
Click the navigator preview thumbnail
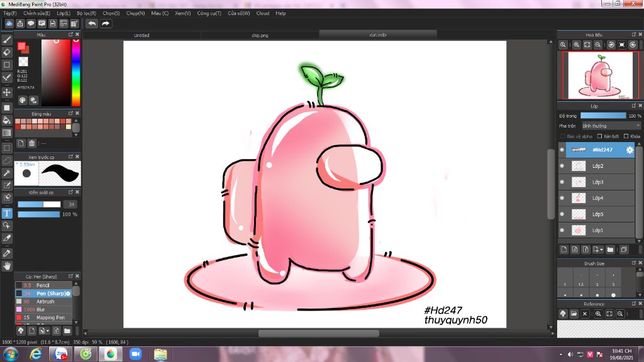tap(600, 75)
